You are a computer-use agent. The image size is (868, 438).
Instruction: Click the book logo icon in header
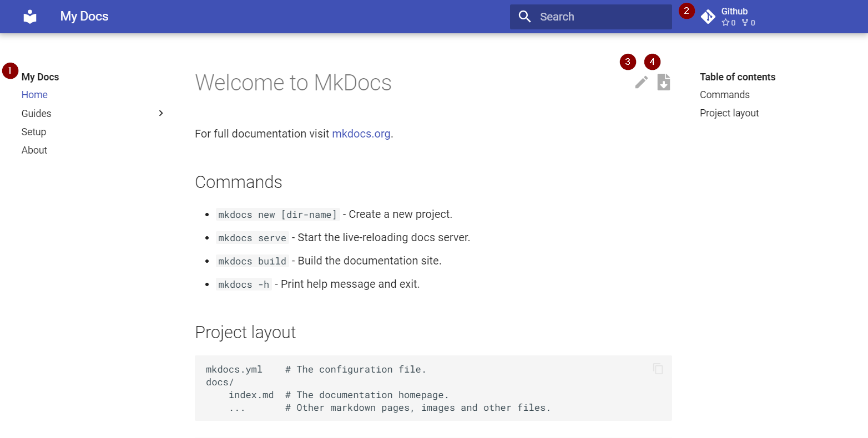pos(30,17)
